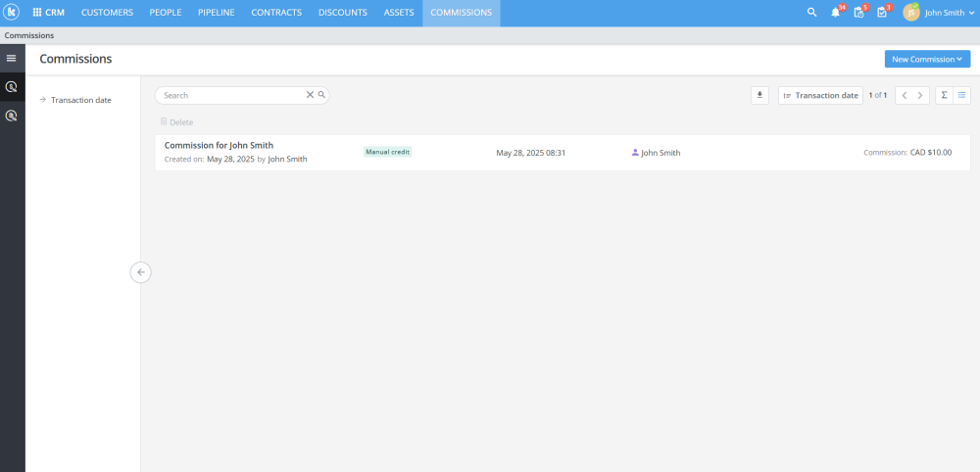
Task: Click the JS user avatar
Action: pos(911,13)
